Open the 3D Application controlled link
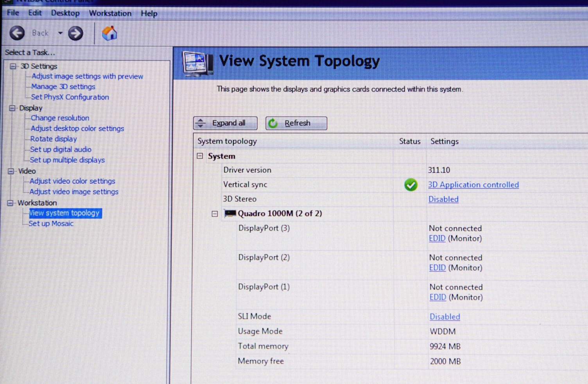 (x=473, y=185)
